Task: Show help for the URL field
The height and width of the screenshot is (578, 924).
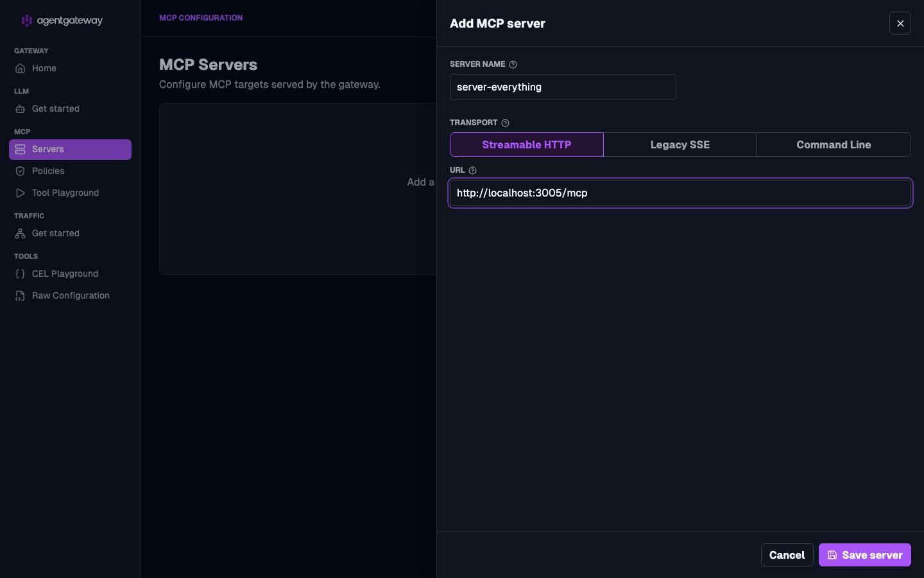Action: (x=472, y=170)
